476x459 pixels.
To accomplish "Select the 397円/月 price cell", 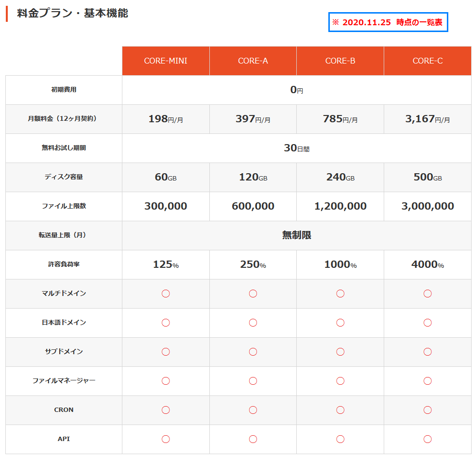I will [253, 119].
